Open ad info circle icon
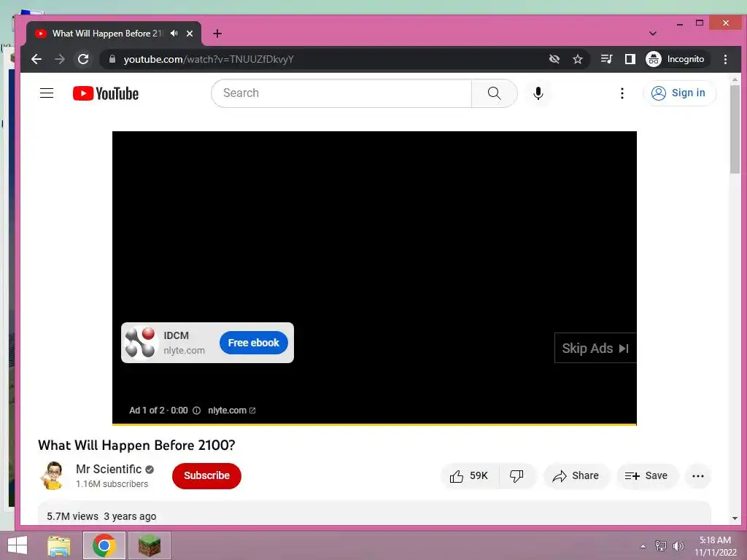 [196, 411]
